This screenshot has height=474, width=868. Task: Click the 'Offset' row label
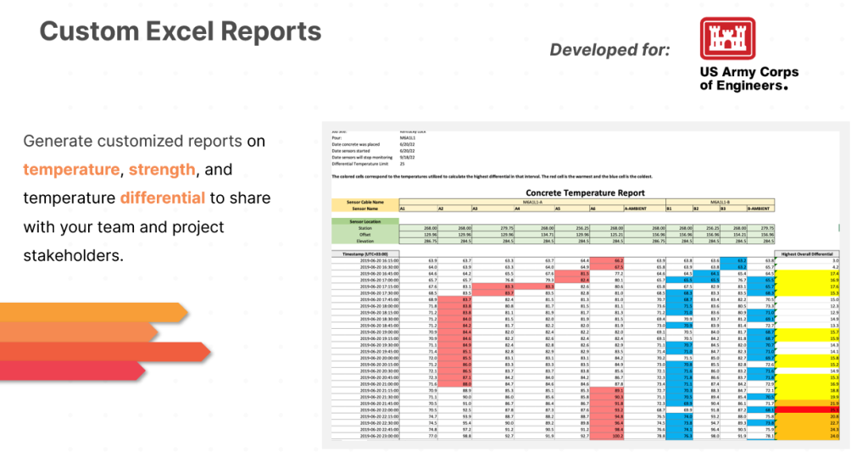365,235
